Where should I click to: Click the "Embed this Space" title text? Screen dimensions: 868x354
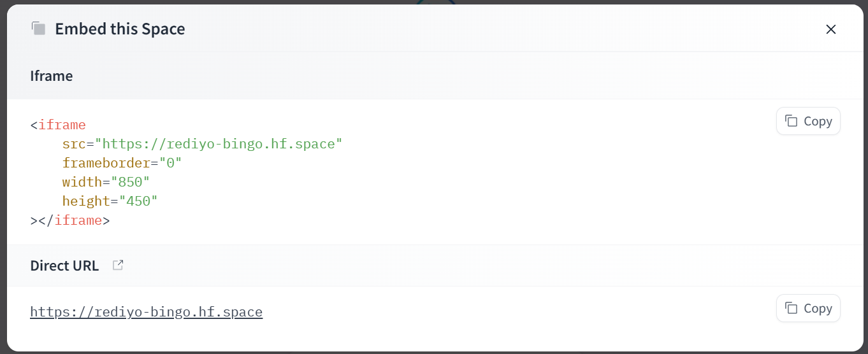point(120,29)
